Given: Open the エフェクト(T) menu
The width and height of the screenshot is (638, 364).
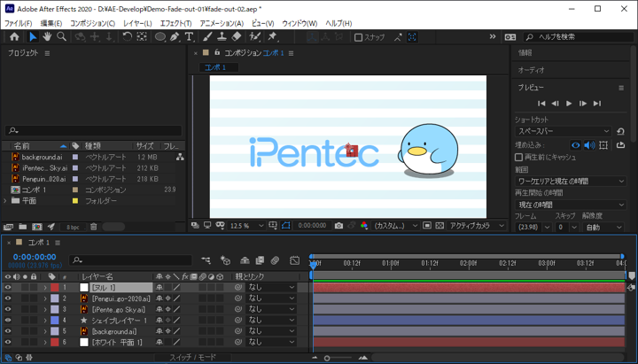Looking at the screenshot, I should click(175, 24).
